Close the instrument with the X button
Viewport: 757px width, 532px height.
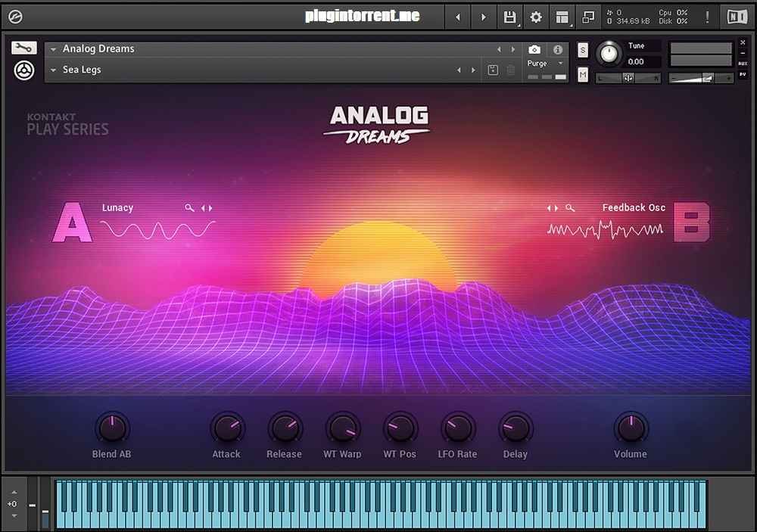pos(743,43)
